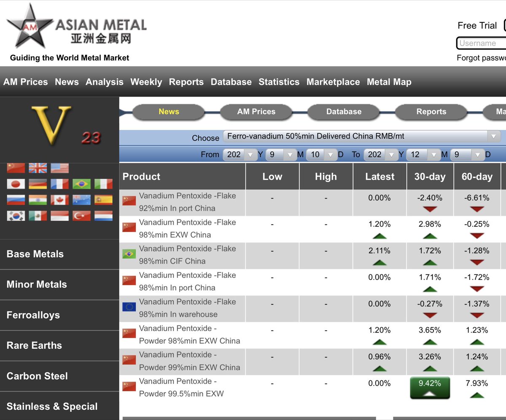Click the 3.65% value in the 30-day column
This screenshot has height=420, width=506.
click(x=430, y=330)
